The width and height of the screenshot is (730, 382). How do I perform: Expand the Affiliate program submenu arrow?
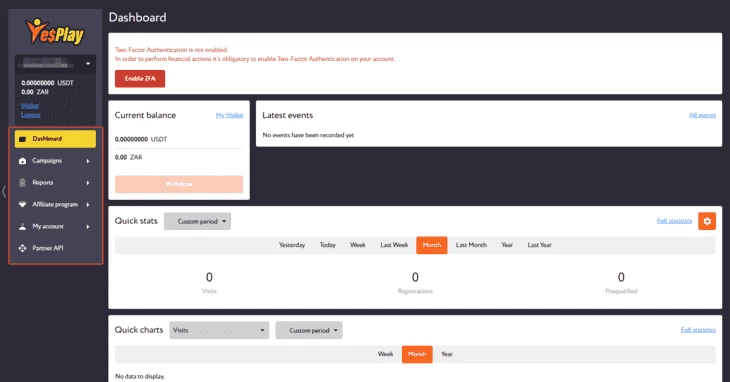pyautogui.click(x=88, y=205)
